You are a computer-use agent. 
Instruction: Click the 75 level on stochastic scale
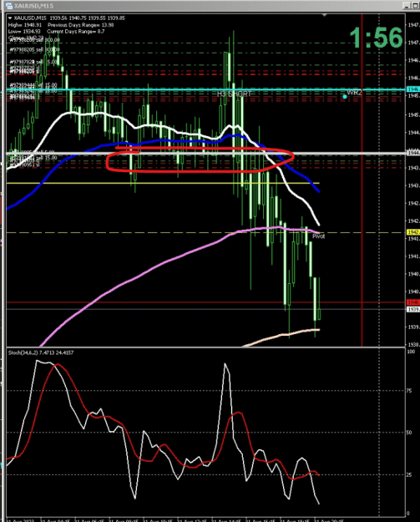(x=410, y=391)
